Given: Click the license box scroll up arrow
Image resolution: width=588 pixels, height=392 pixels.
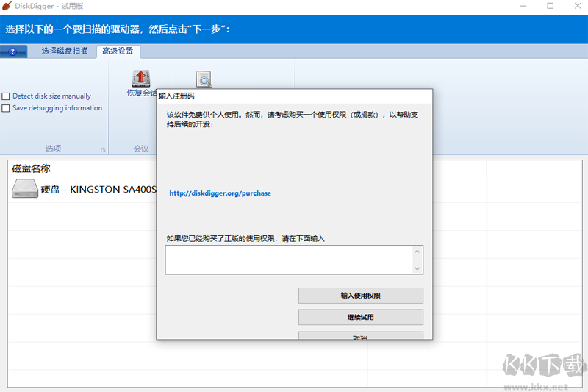Looking at the screenshot, I should [x=417, y=252].
